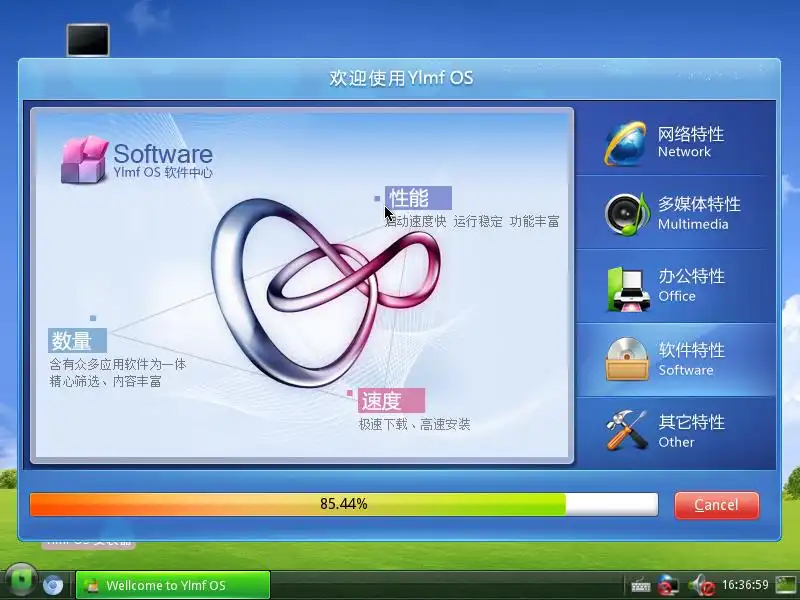Viewport: 800px width, 600px height.
Task: Click the 性能 label
Action: pos(418,198)
